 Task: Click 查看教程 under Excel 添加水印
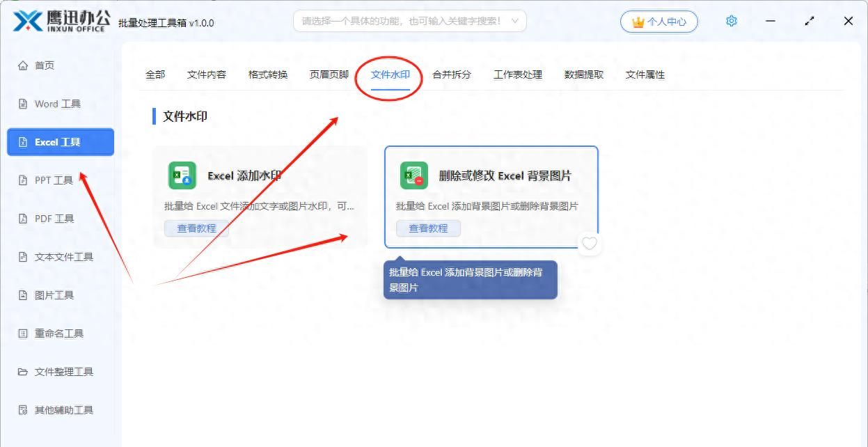pyautogui.click(x=196, y=228)
